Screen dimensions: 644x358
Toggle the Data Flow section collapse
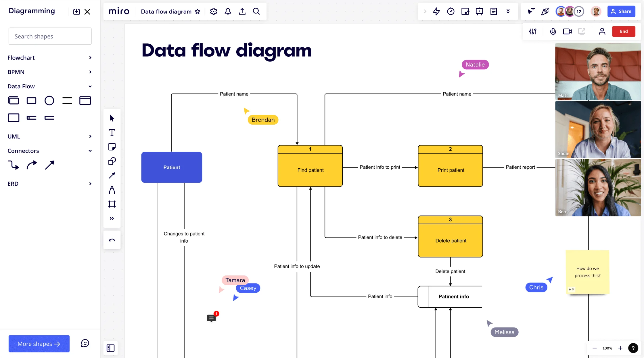pos(90,86)
